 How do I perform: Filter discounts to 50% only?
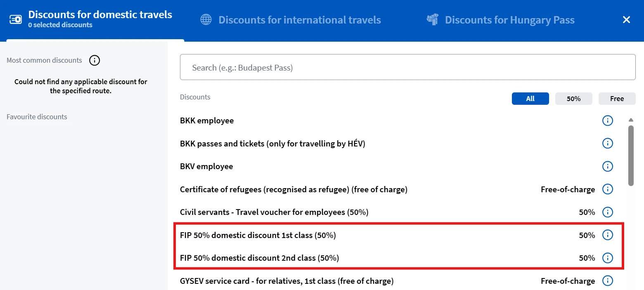pos(573,99)
